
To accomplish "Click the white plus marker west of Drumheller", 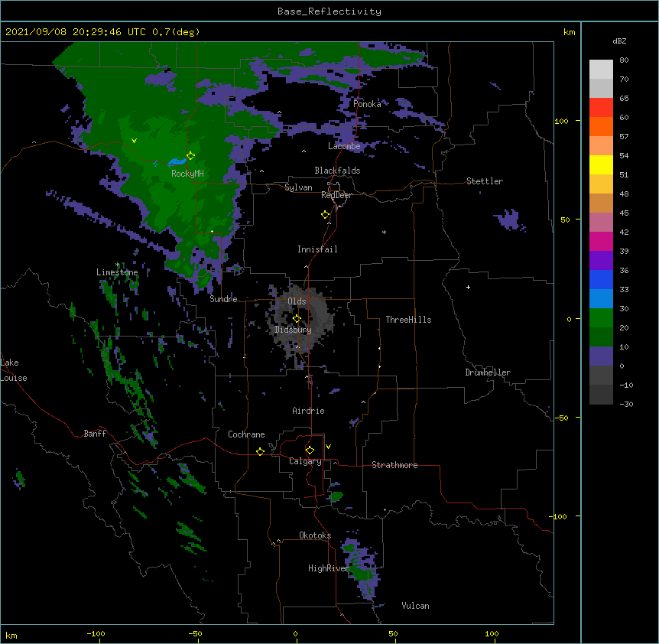I will [x=468, y=287].
